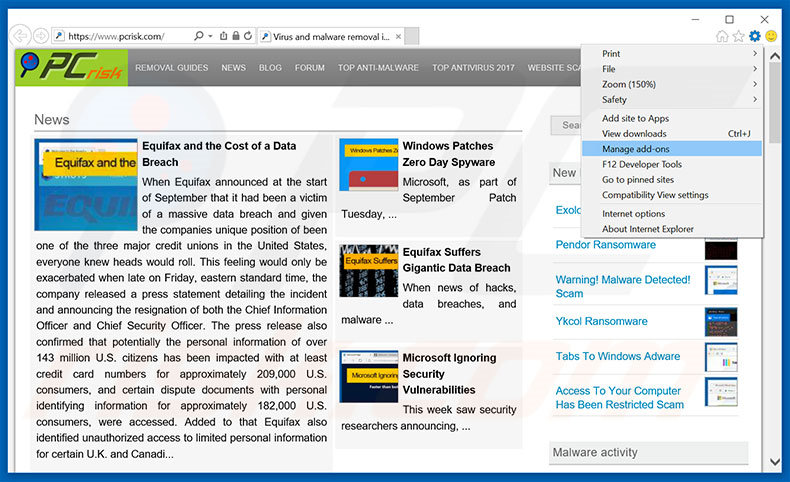Open FORUM navigation link
The height and width of the screenshot is (482, 790).
pos(309,67)
